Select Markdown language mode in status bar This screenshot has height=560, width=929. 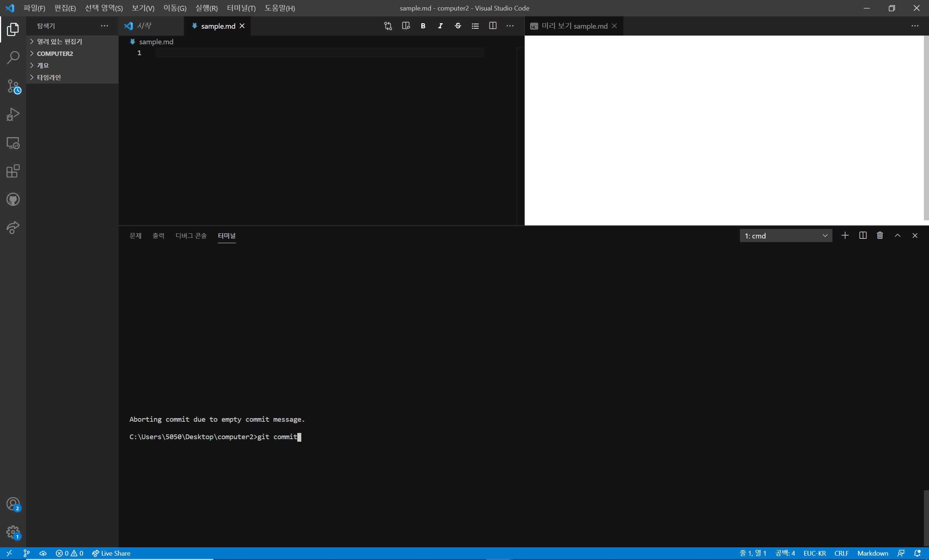click(873, 553)
